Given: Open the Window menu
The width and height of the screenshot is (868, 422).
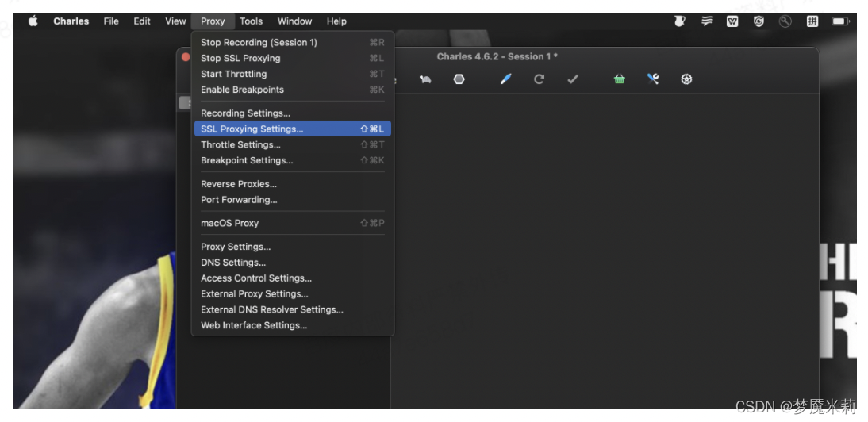Looking at the screenshot, I should [294, 21].
